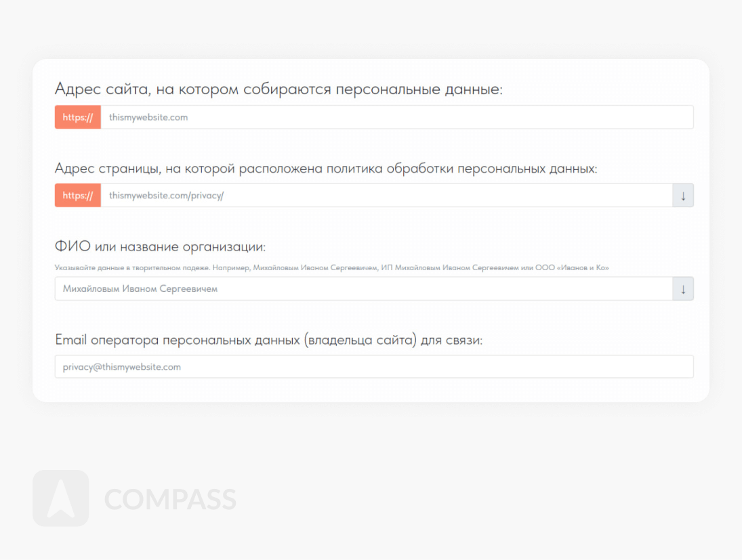Click the 'Адрес сайта' field label
This screenshot has height=560, width=742.
279,89
